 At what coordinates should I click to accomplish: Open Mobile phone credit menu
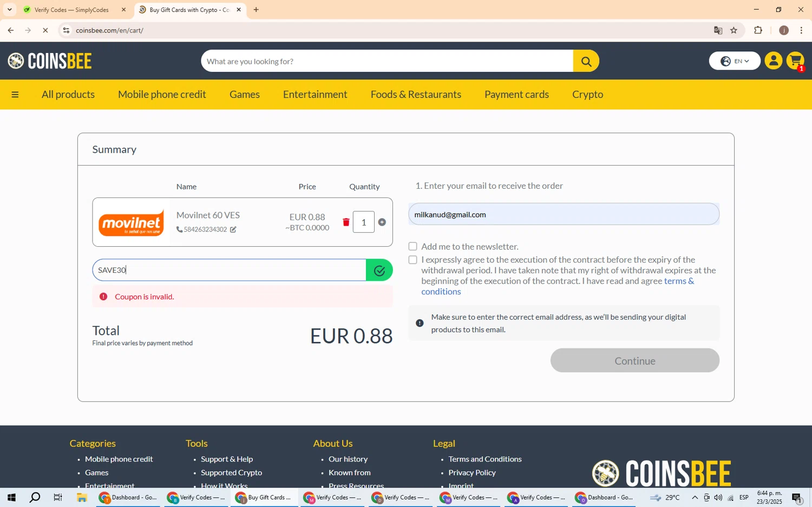[162, 95]
